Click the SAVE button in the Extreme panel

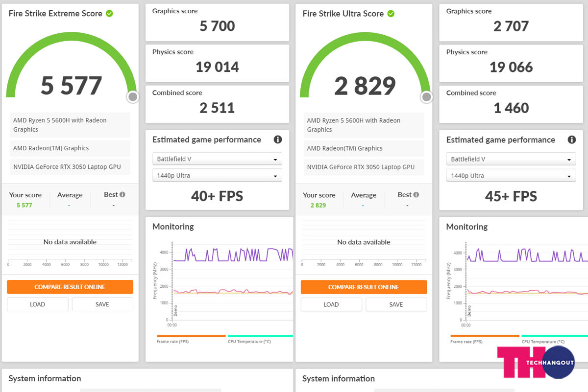pos(102,304)
